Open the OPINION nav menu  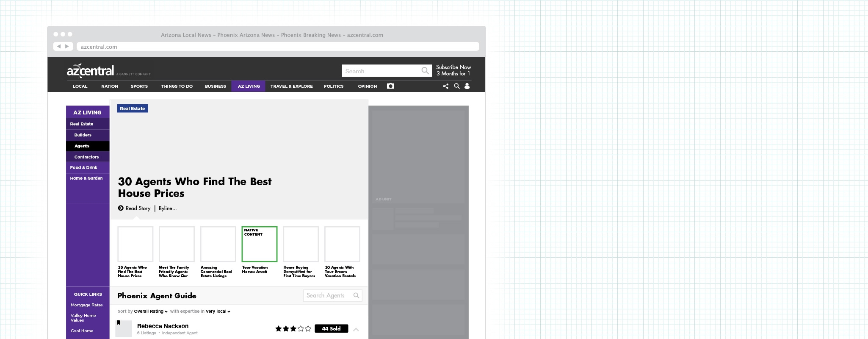coord(367,86)
